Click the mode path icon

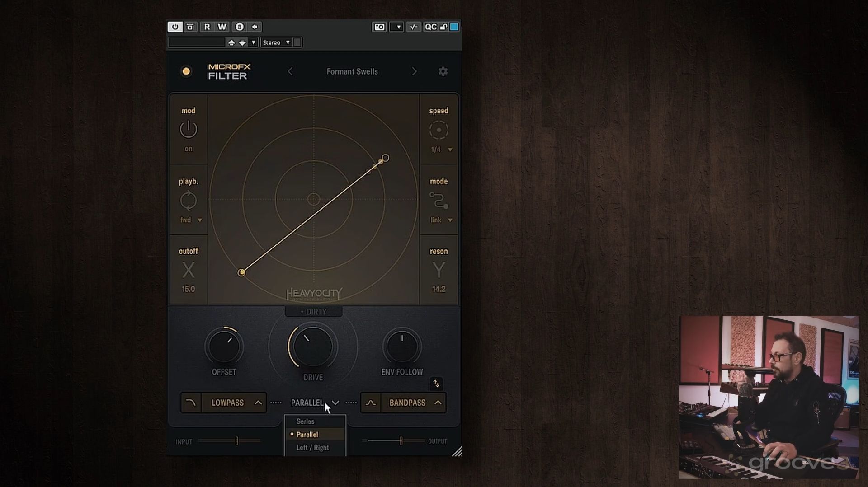pos(439,201)
